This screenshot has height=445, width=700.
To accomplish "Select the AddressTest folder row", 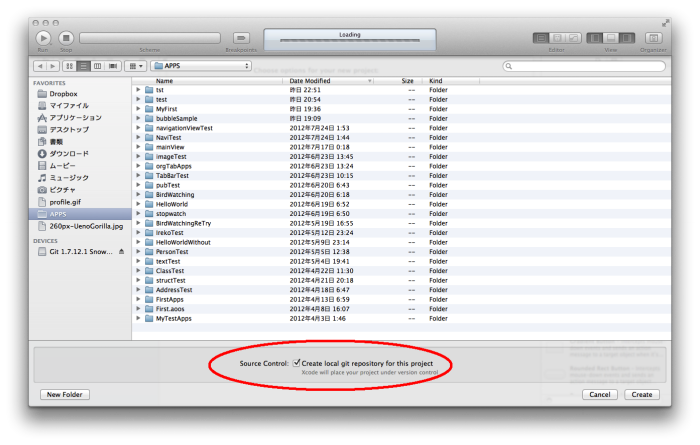I will (401, 290).
